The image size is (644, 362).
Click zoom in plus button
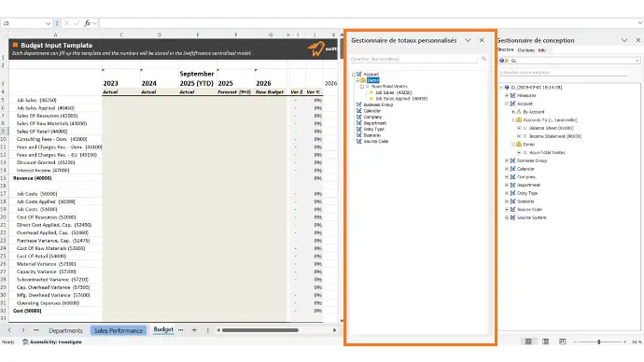pyautogui.click(x=624, y=341)
